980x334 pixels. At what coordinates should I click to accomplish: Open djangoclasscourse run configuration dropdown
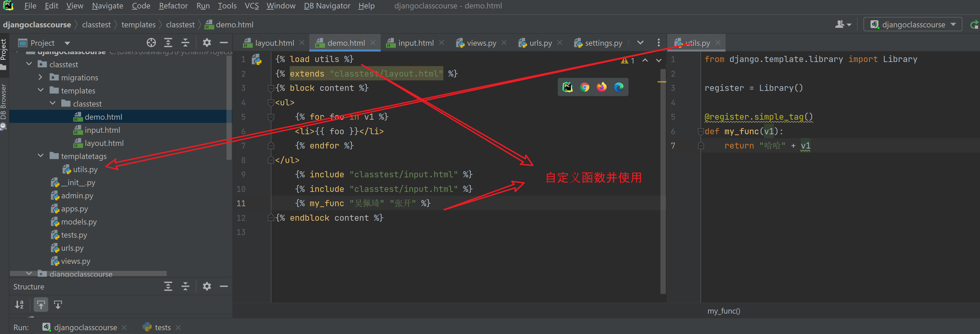(913, 25)
